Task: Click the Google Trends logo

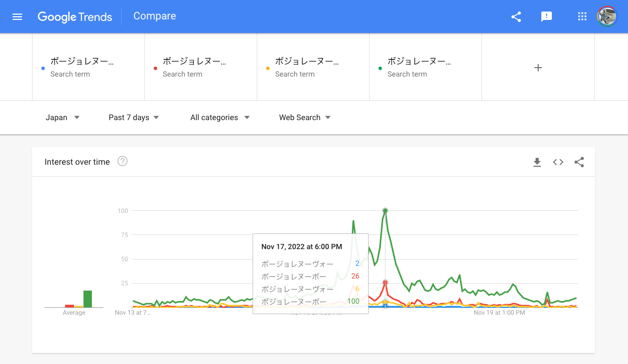Action: 75,17
